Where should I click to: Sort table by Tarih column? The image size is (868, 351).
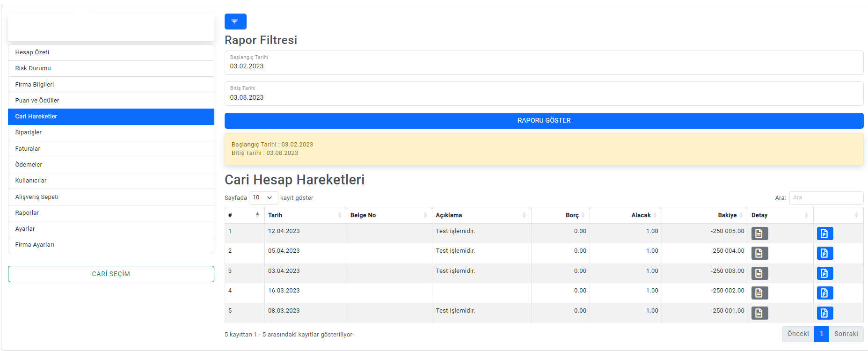pyautogui.click(x=305, y=215)
